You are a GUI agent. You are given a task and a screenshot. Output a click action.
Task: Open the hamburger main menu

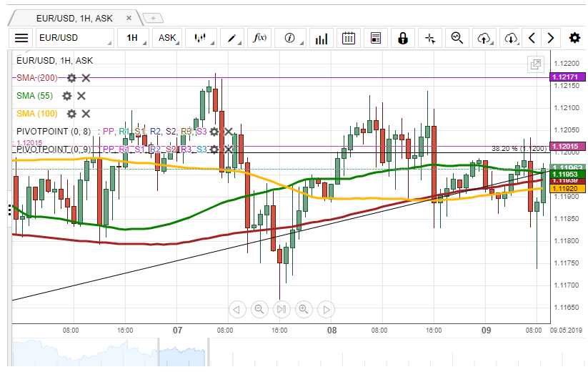[x=21, y=38]
